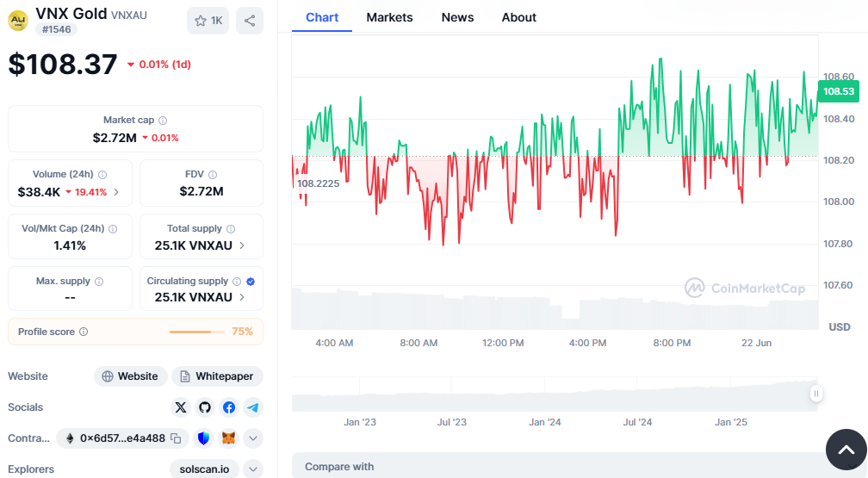Open the GitHub social link
Image resolution: width=868 pixels, height=478 pixels.
[x=205, y=407]
